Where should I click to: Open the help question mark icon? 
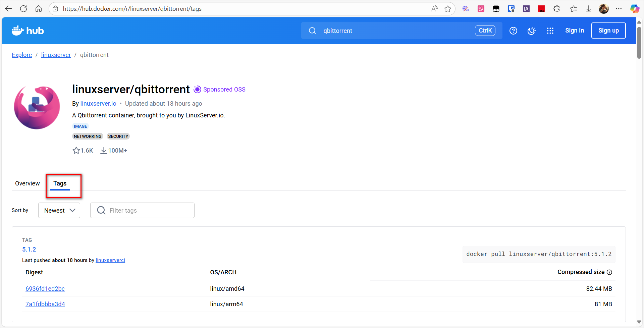pyautogui.click(x=513, y=31)
